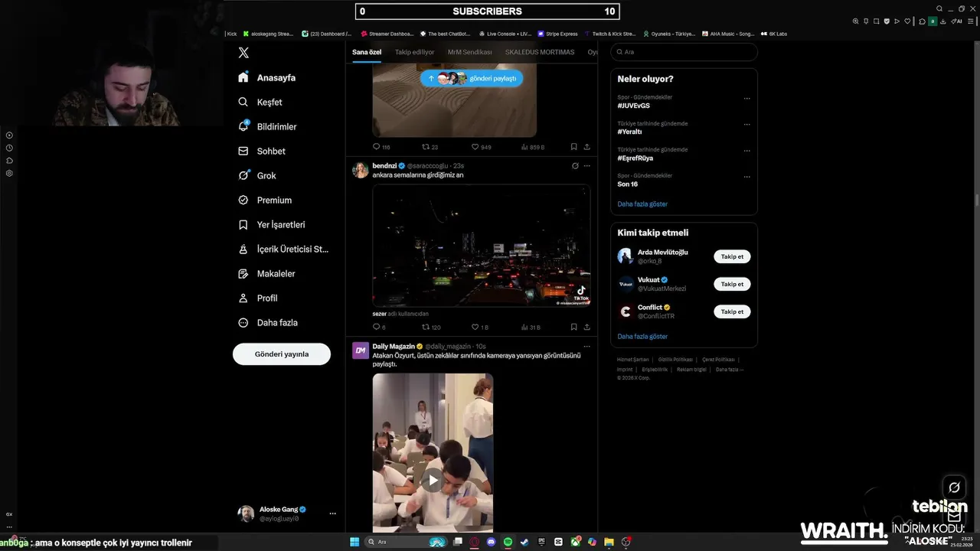Open Daily Magazin profile avatar
The width and height of the screenshot is (980, 551).
[360, 350]
